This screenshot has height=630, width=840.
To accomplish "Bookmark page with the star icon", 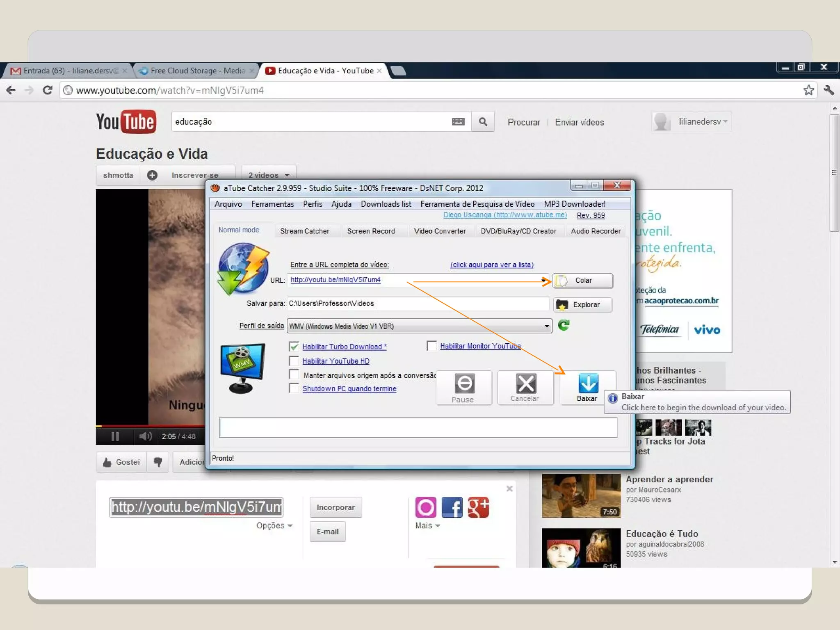I will (808, 90).
